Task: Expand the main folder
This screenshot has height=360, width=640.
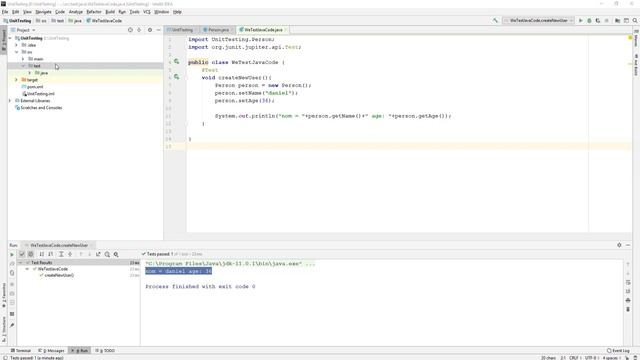Action: tap(23, 59)
